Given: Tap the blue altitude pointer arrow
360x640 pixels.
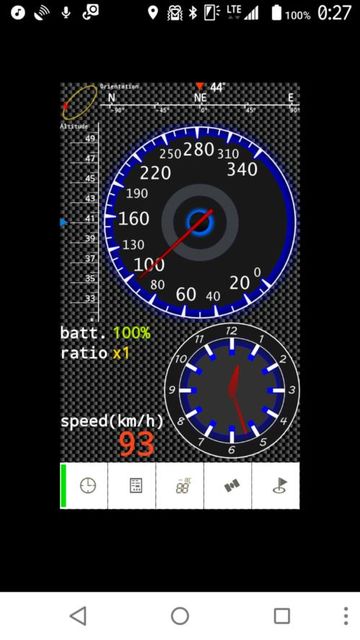Looking at the screenshot, I should pos(64,222).
